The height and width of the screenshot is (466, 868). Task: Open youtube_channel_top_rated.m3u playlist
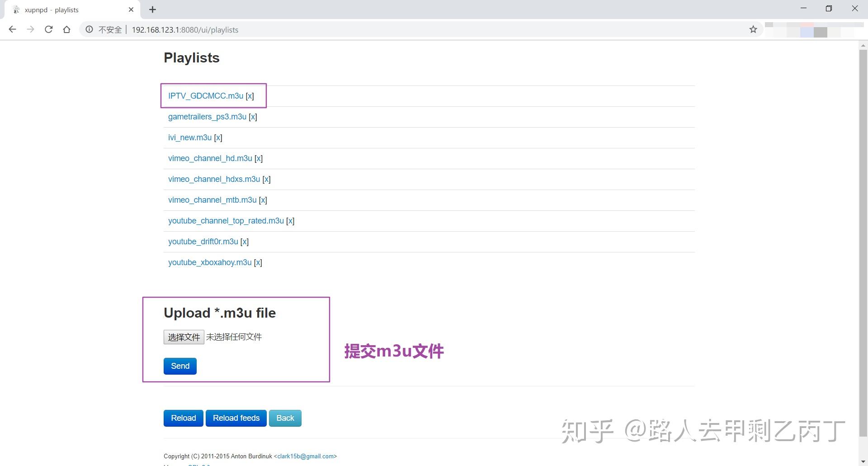point(226,221)
